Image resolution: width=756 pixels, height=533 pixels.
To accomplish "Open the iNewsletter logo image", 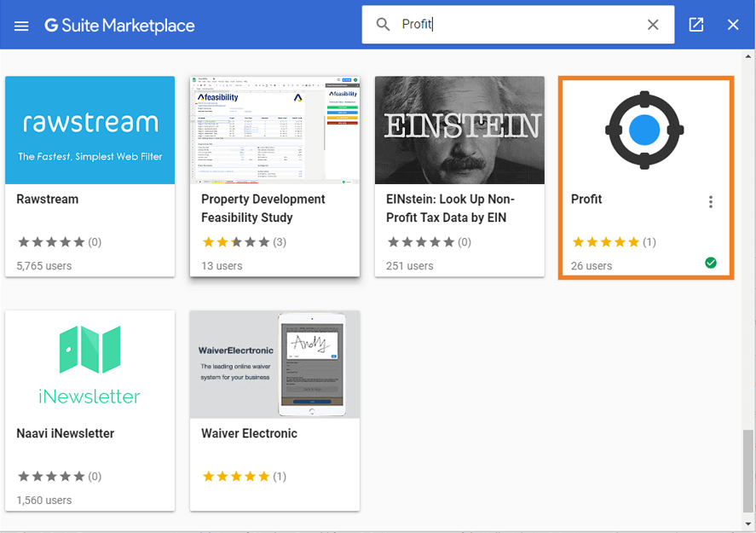I will [x=90, y=365].
